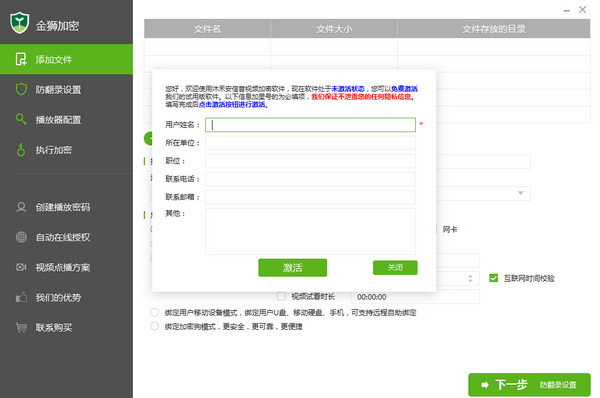This screenshot has width=600, height=398.
Task: Click the 联系购买 shopping cart icon
Action: click(21, 328)
